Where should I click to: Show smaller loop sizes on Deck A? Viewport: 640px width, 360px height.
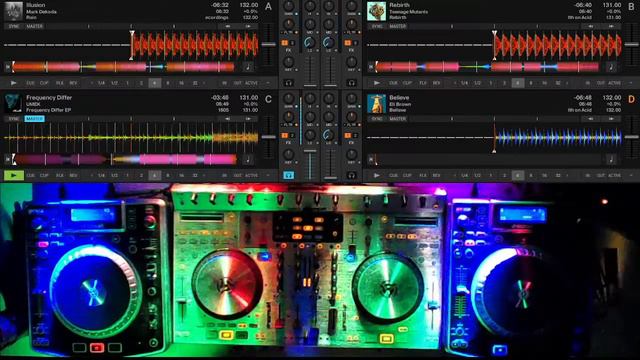pos(91,83)
